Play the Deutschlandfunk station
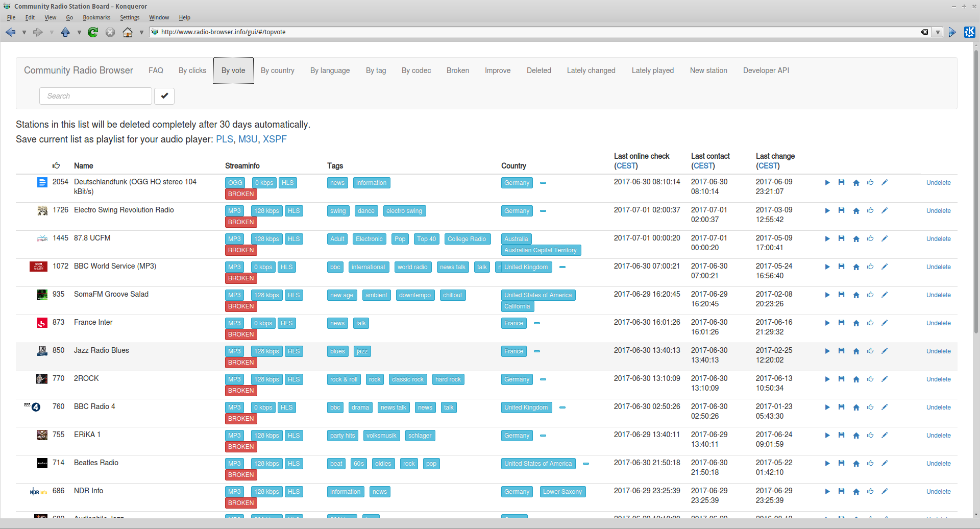Image resolution: width=980 pixels, height=529 pixels. click(x=827, y=183)
